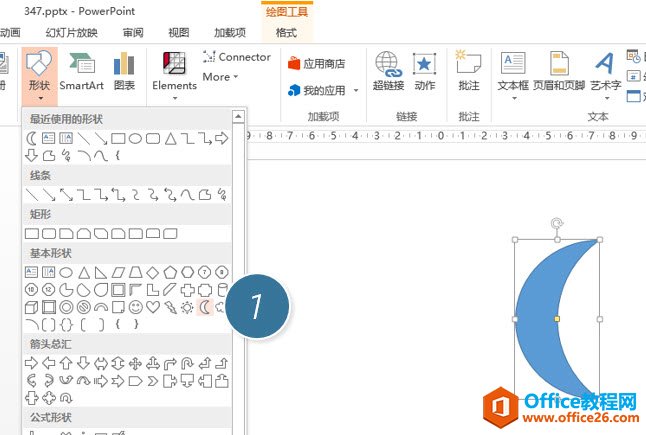This screenshot has height=435, width=646.
Task: Choose the Circular Arrow shape
Action: [66, 398]
